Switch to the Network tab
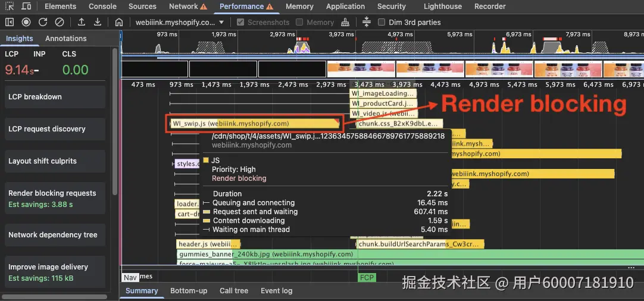Screen dimensions: 644x301 click(x=183, y=6)
